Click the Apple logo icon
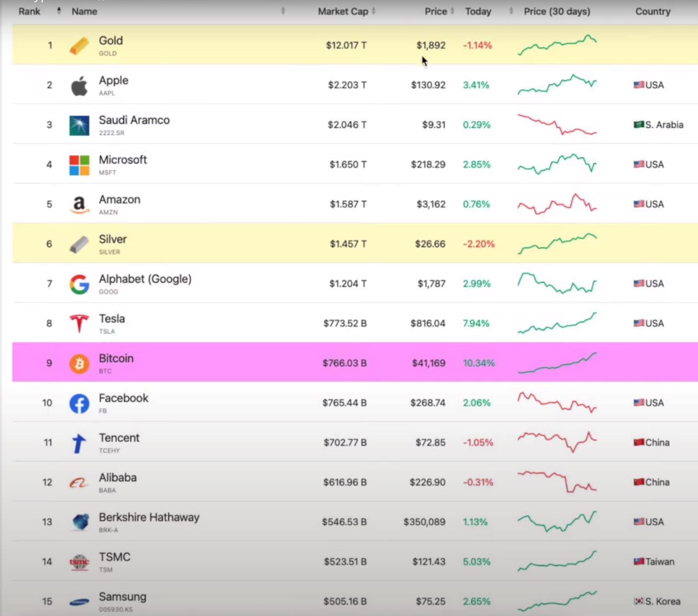This screenshot has height=616, width=698. pos(79,86)
